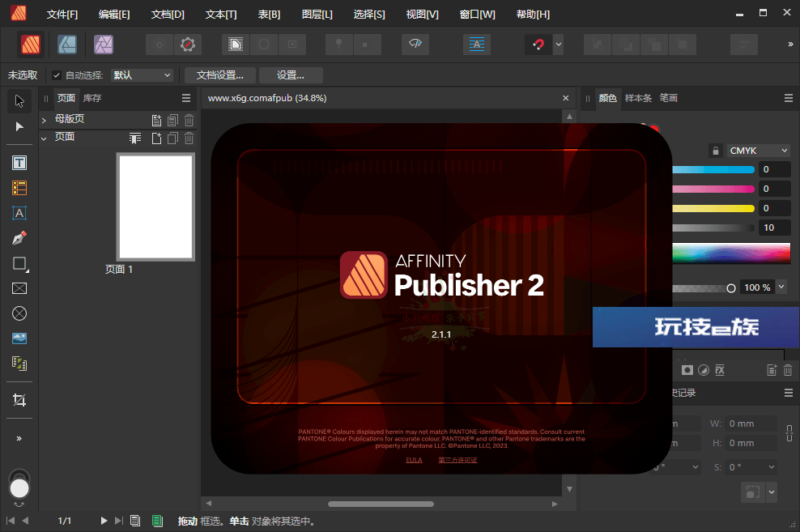Select the Table tool
The height and width of the screenshot is (532, 800).
(19, 188)
